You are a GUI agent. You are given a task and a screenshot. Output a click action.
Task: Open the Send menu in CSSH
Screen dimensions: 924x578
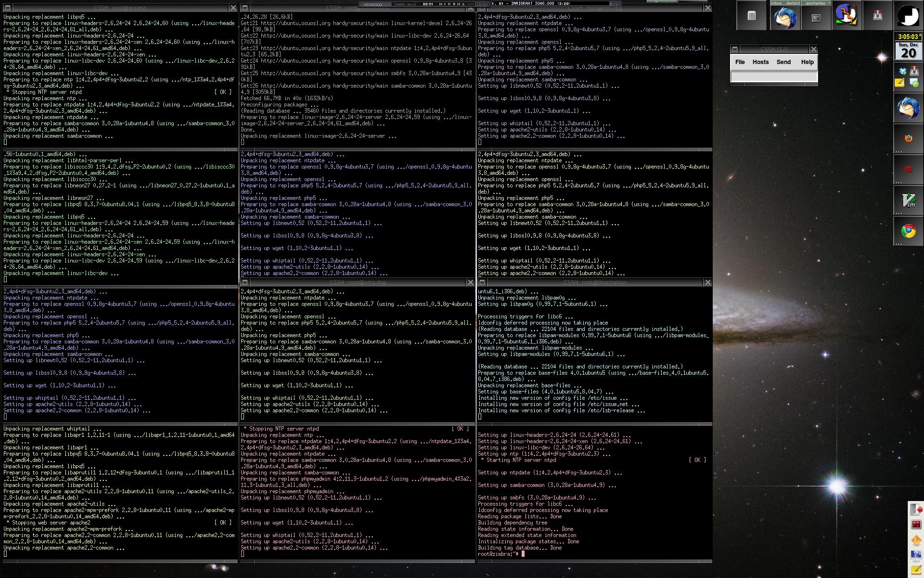click(783, 62)
